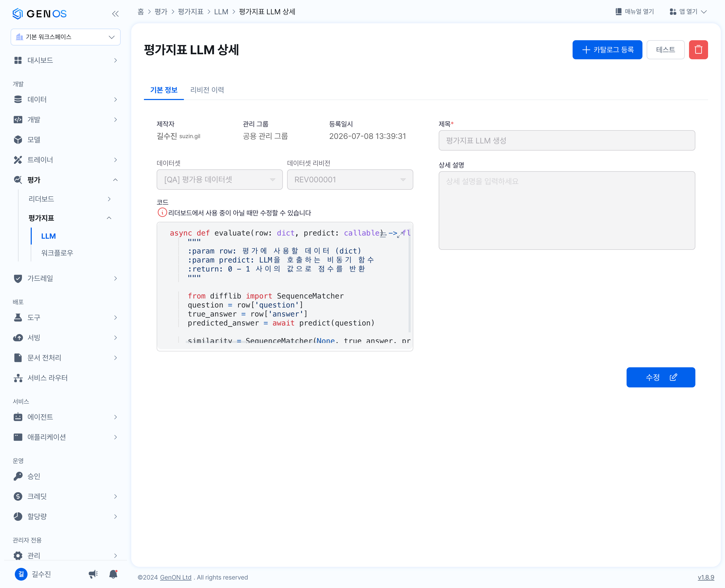Click the code editor vertical scrollbar
Screen dimensions: 725x588
point(409,281)
